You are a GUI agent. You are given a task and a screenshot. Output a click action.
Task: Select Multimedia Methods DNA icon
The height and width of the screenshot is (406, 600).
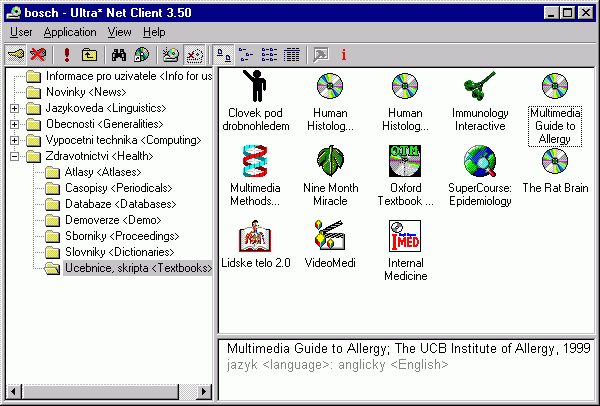click(x=255, y=161)
